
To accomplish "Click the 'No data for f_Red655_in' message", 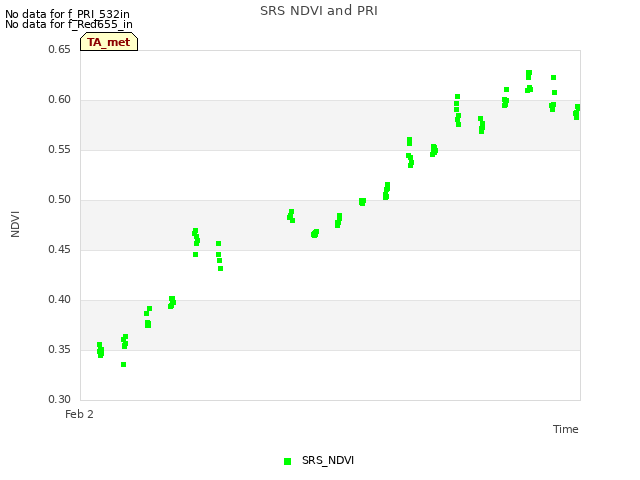I will click(69, 24).
